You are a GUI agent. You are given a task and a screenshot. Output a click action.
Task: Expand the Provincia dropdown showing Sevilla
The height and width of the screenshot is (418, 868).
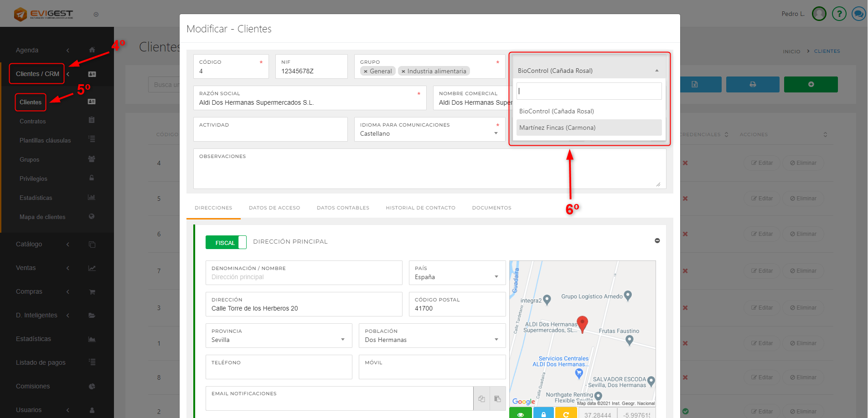click(279, 340)
